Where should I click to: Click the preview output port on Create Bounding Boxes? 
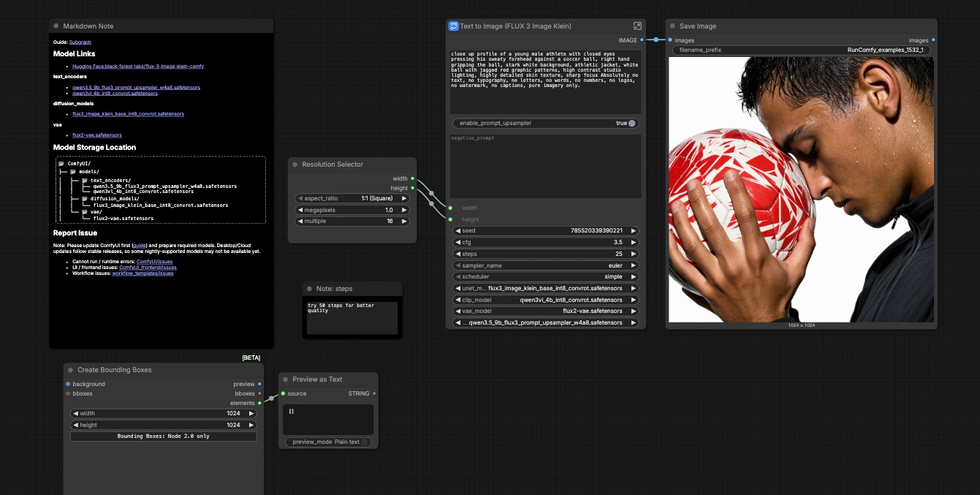pyautogui.click(x=259, y=384)
